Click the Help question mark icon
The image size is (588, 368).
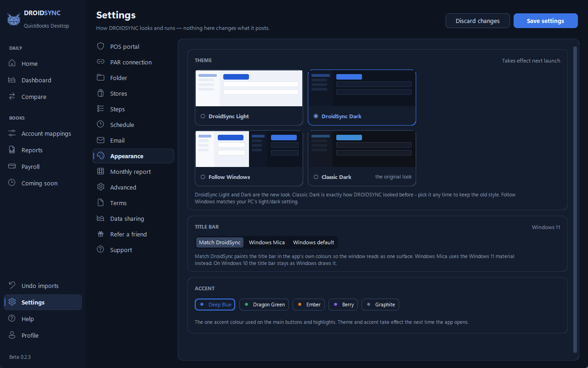pos(12,319)
